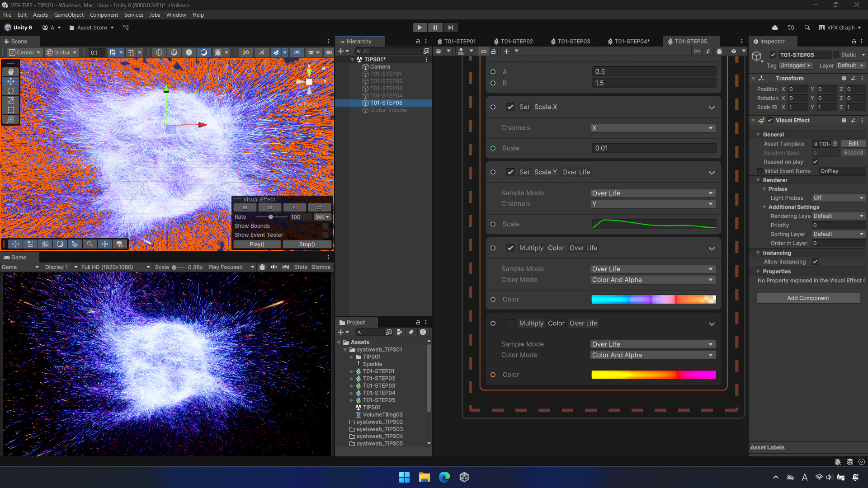Viewport: 868px width, 488px height.
Task: Uncheck the Set Scale.X block checkbox
Action: click(510, 107)
